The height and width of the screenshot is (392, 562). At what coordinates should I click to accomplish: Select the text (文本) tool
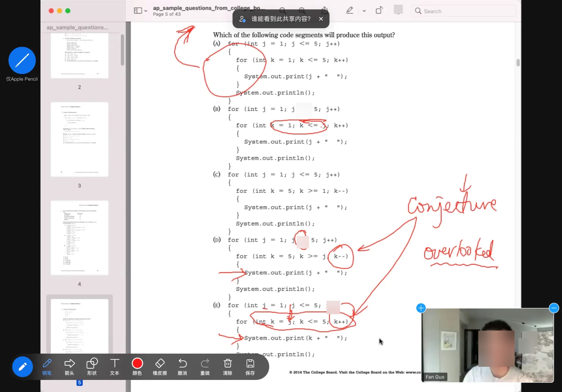point(114,366)
